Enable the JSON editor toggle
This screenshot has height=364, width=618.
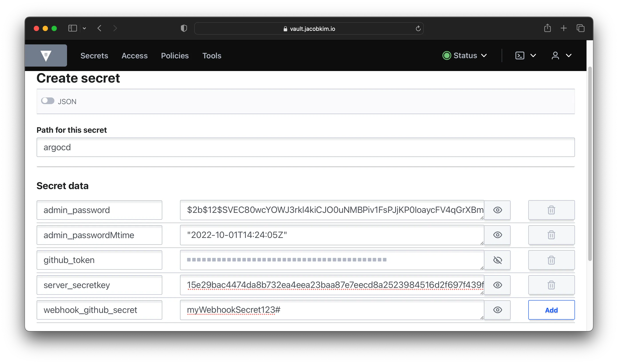48,101
